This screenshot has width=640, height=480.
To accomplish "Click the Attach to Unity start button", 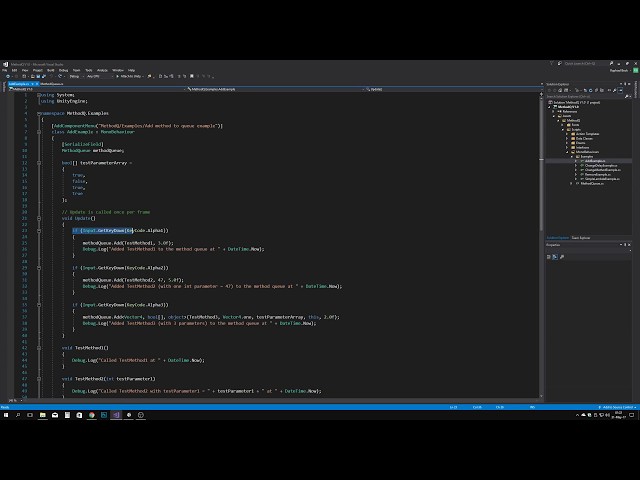I will coord(129,76).
